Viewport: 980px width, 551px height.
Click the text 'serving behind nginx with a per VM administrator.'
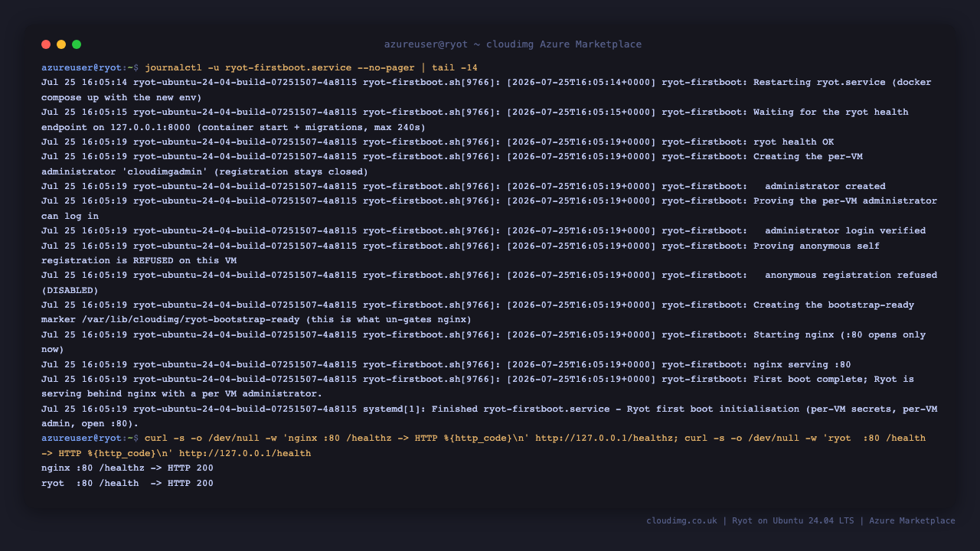[181, 394]
